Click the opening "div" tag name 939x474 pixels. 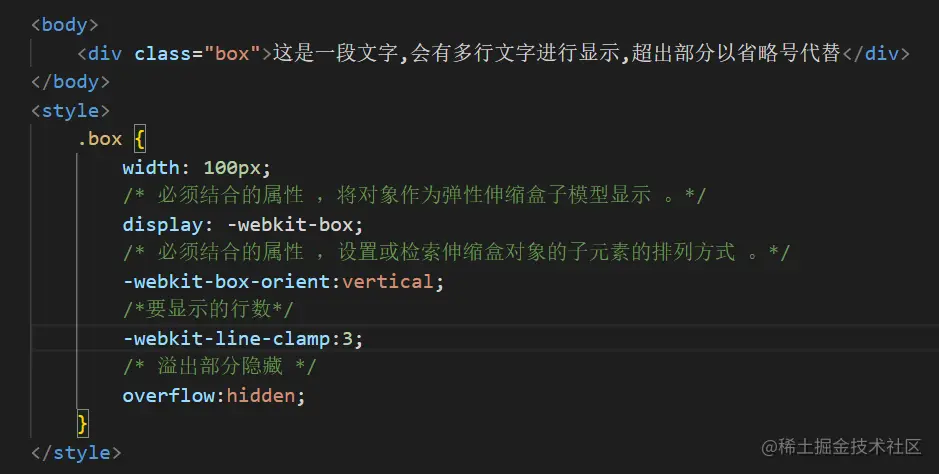pos(105,54)
